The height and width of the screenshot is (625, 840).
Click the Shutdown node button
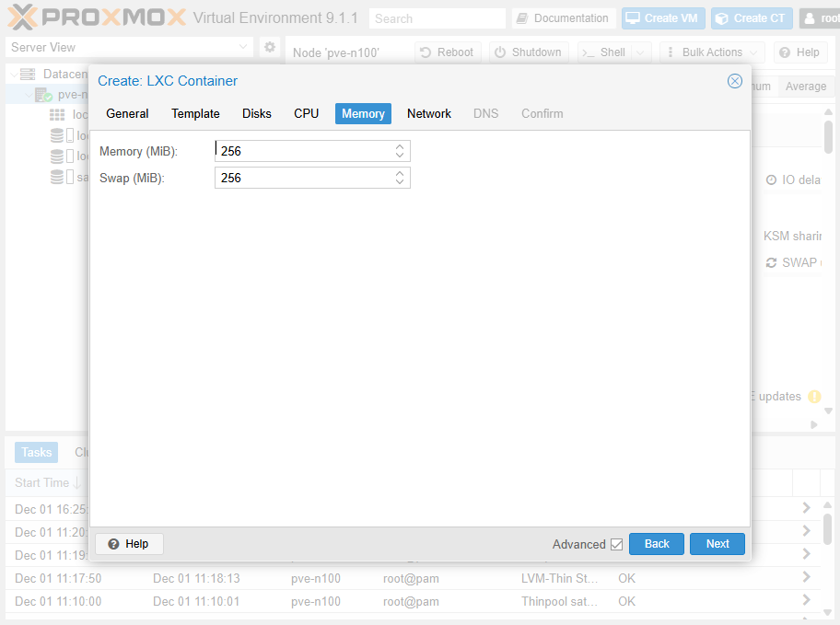(x=529, y=52)
